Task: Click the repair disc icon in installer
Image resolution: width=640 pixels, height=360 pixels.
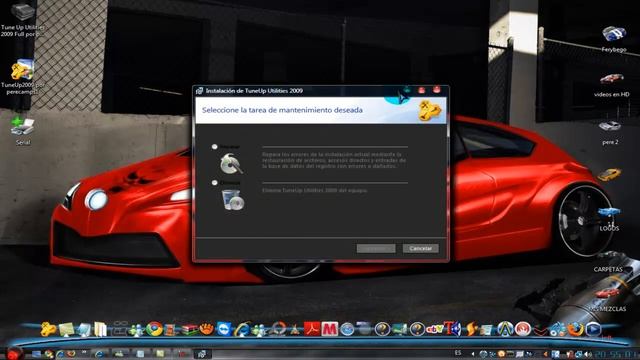Action: coord(231,163)
